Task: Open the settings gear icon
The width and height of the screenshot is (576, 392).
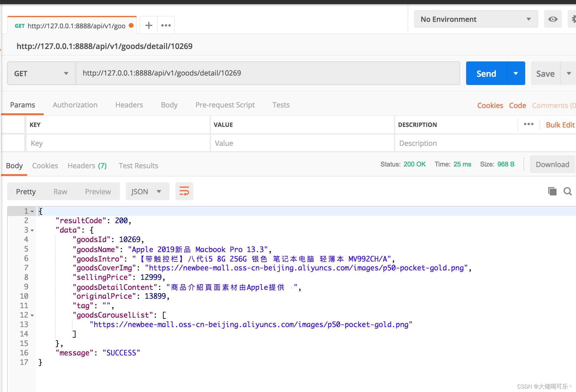Action: pyautogui.click(x=573, y=19)
